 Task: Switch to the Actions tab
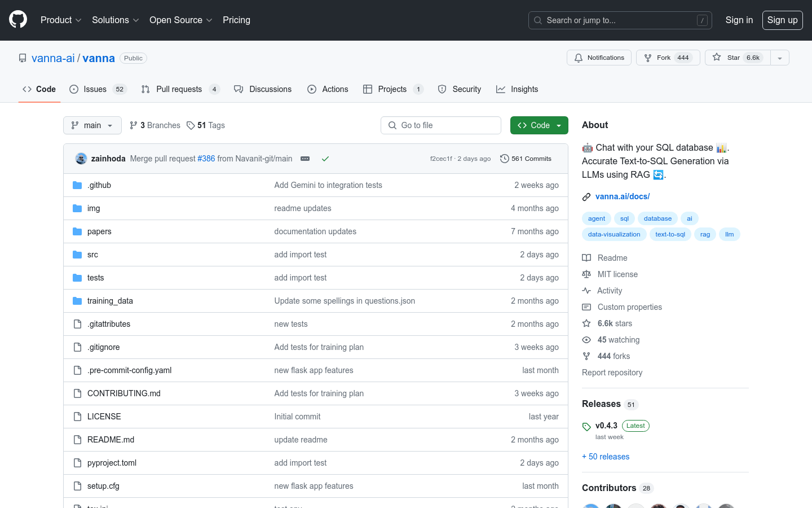click(x=328, y=89)
